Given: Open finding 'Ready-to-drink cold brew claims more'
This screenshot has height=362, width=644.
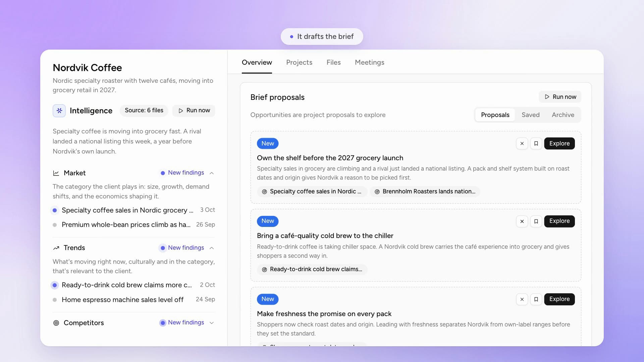Looking at the screenshot, I should point(133,285).
